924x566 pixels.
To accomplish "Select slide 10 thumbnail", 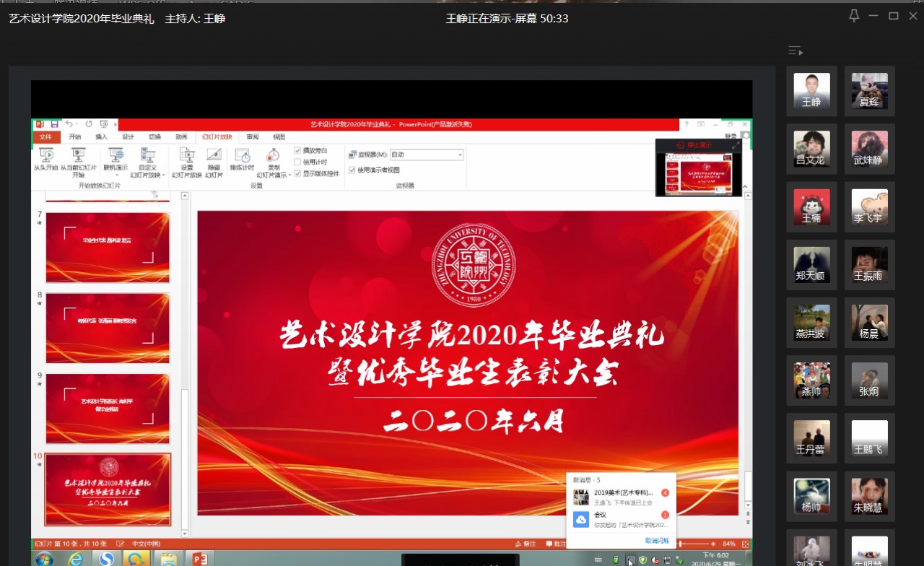I will click(108, 489).
